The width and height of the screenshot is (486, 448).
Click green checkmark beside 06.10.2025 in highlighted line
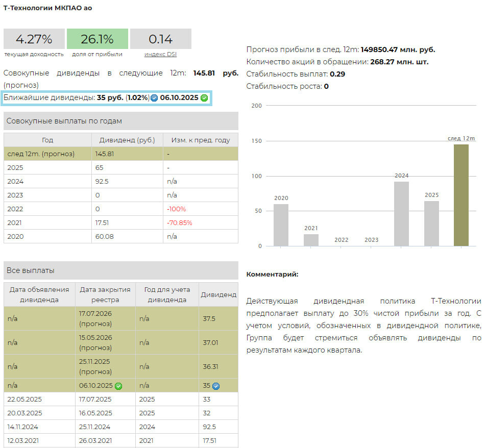click(x=204, y=98)
